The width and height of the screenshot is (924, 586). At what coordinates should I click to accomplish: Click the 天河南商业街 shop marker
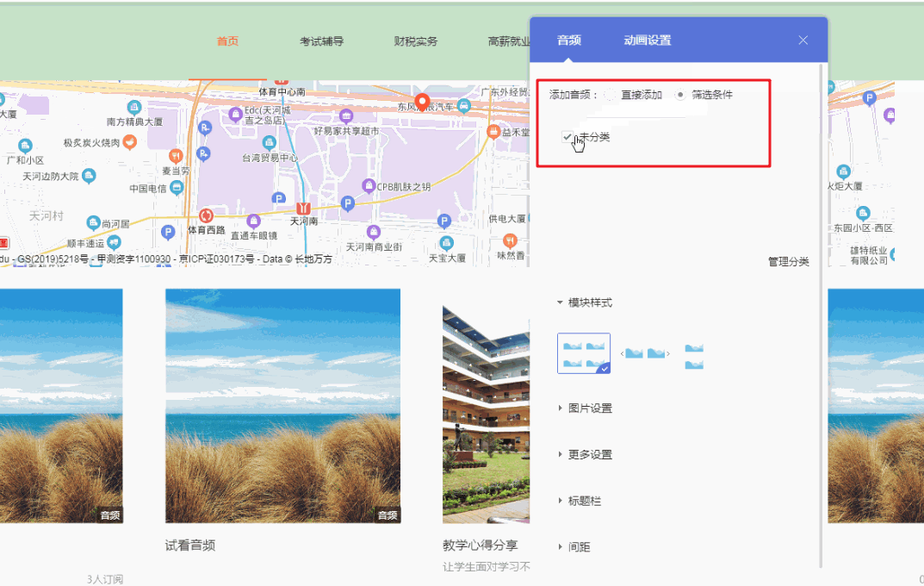pos(374,231)
